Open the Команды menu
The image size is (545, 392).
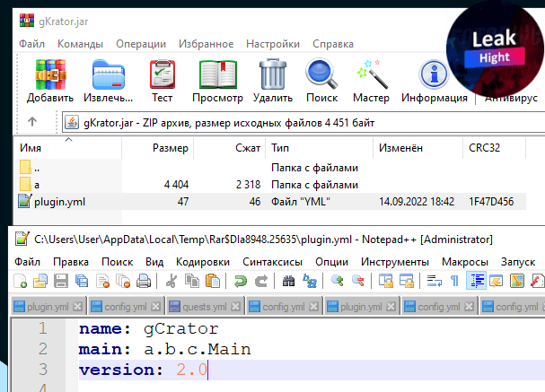(80, 44)
